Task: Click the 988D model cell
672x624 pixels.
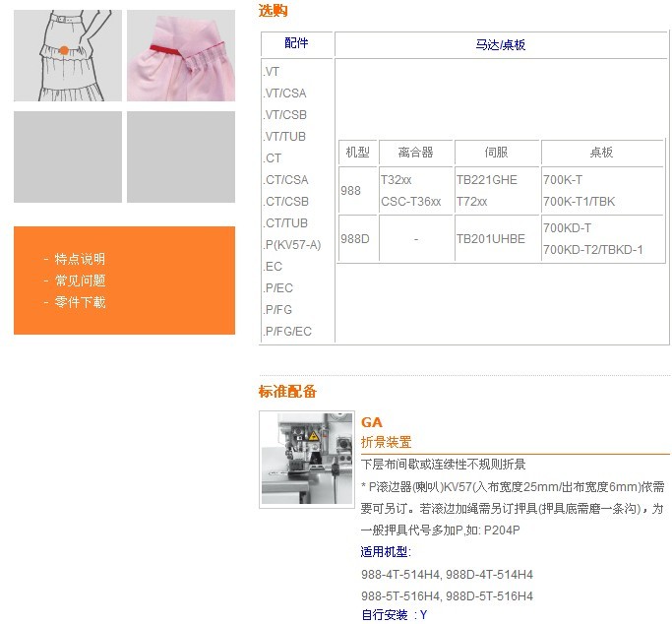Action: click(354, 239)
